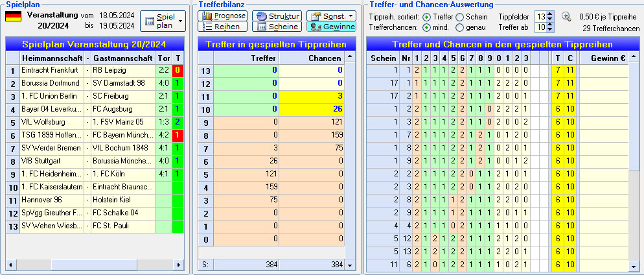Click the T column header in right table

tap(558, 58)
